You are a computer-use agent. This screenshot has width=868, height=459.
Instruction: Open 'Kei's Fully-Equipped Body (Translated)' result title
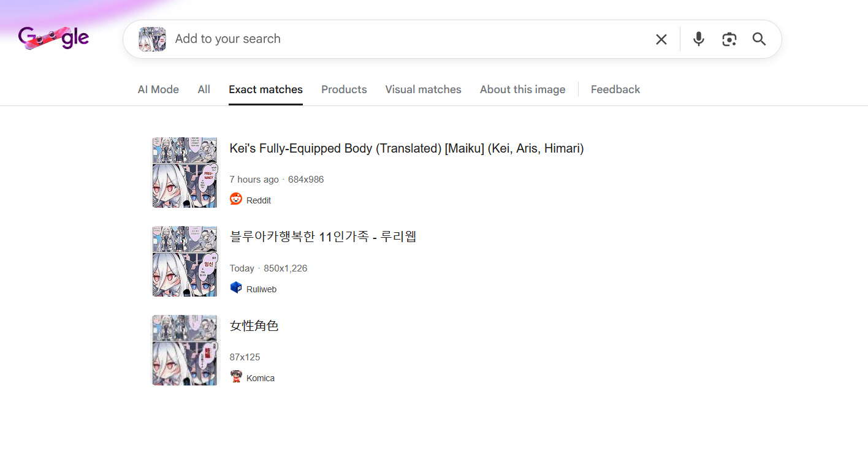tap(406, 148)
